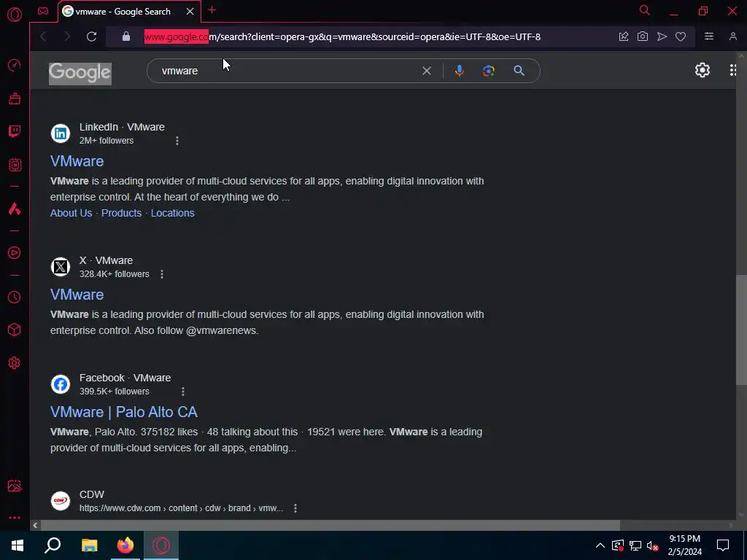The width and height of the screenshot is (747, 560).
Task: Click the X favicon
Action: coord(61,267)
